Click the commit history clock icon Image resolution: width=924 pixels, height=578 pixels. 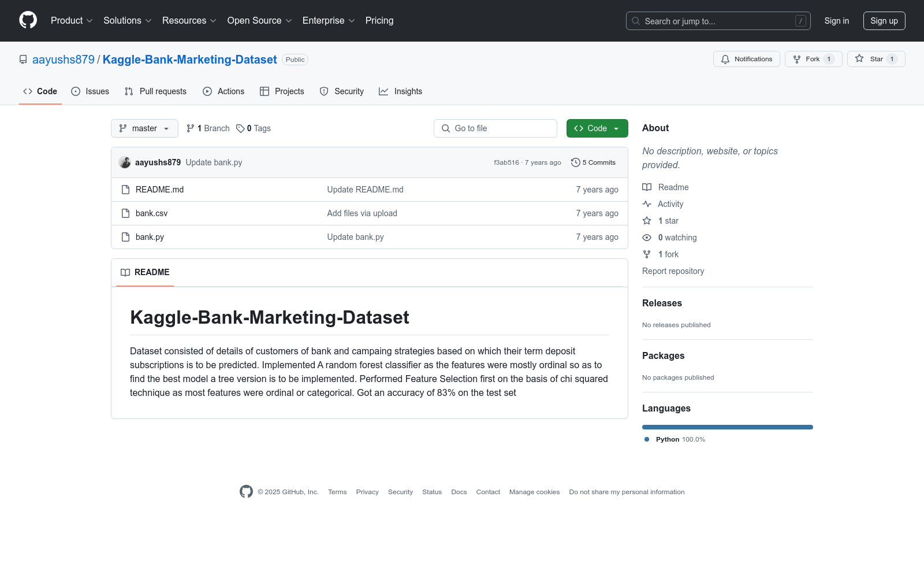point(575,162)
